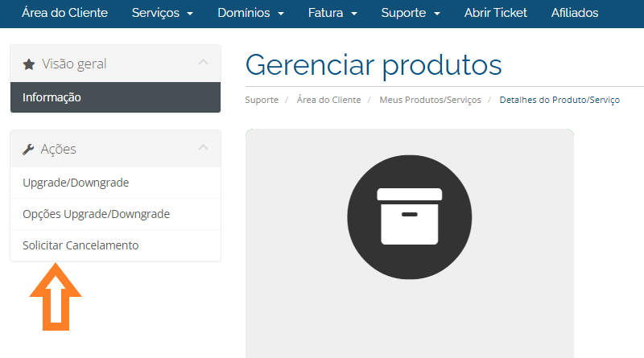The width and height of the screenshot is (644, 358).
Task: Collapse the Ações panel chevron
Action: 204,147
